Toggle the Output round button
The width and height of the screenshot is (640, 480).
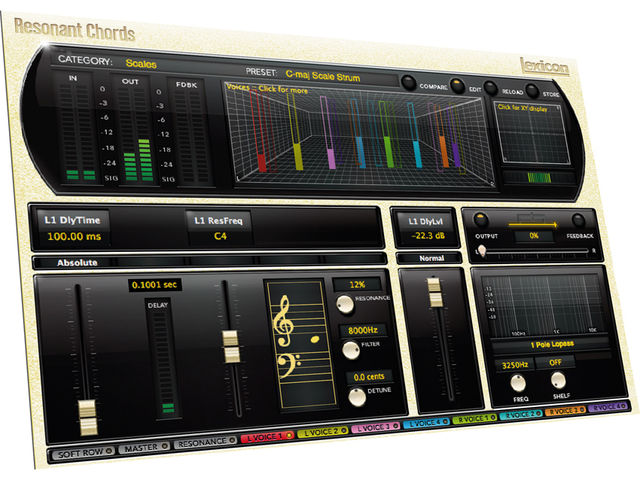click(x=481, y=220)
